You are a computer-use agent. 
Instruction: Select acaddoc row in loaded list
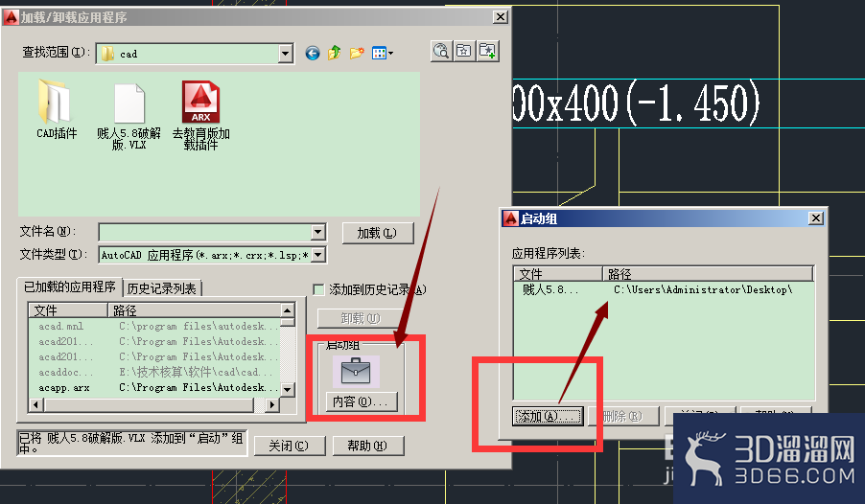[154, 372]
